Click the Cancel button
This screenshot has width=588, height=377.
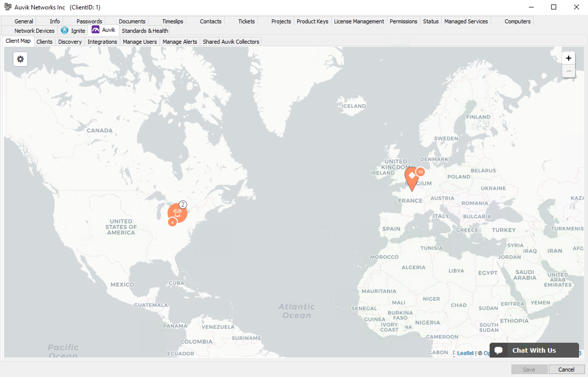(566, 370)
